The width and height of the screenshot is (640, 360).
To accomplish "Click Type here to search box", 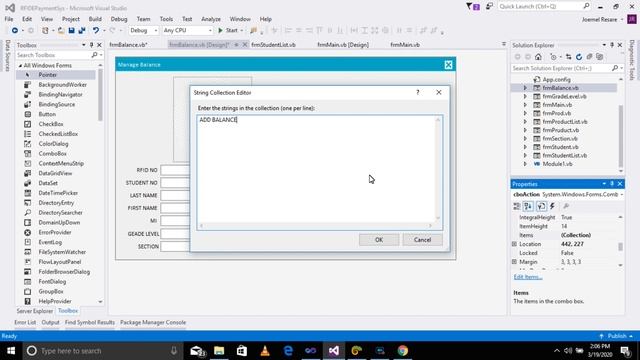I will tap(102, 351).
